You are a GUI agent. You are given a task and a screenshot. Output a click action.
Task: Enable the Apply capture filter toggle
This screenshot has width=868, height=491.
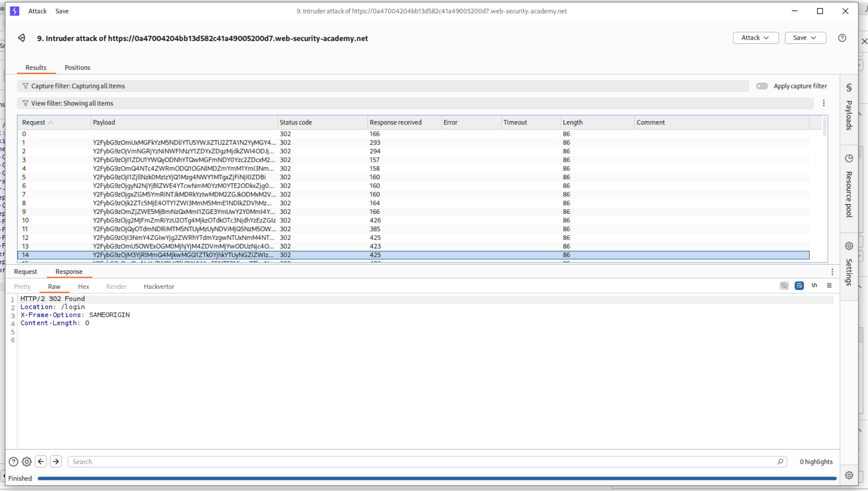(762, 86)
